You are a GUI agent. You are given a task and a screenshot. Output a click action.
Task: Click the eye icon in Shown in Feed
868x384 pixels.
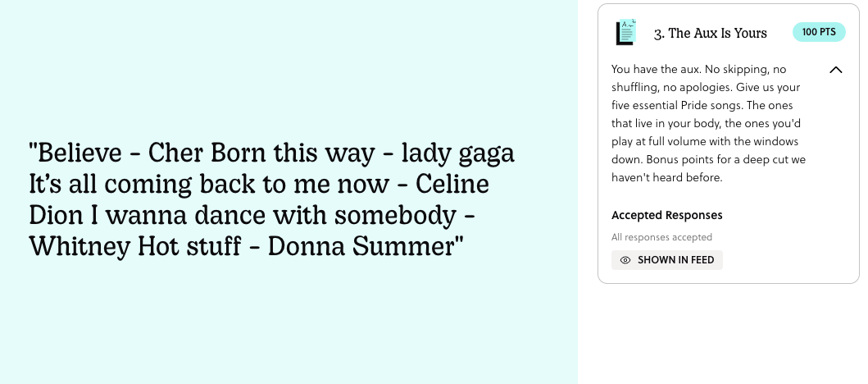pos(625,260)
